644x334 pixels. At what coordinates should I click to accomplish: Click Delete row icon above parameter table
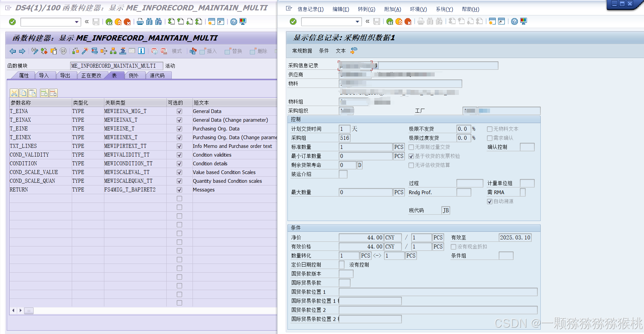[53, 93]
